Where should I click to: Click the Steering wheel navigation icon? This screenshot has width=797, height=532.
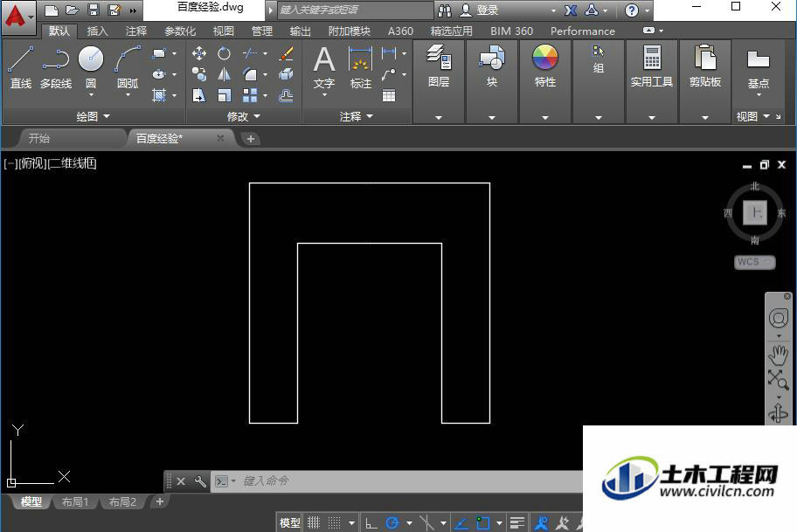778,318
